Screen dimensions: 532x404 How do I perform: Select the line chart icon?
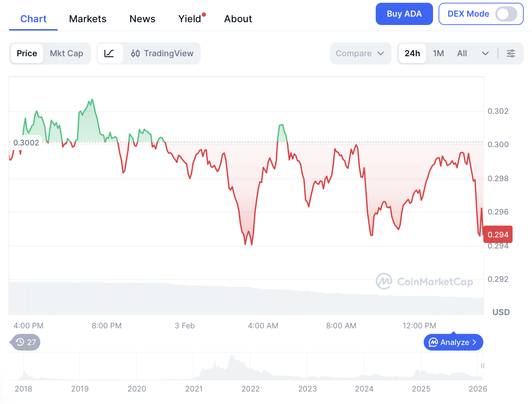point(110,53)
